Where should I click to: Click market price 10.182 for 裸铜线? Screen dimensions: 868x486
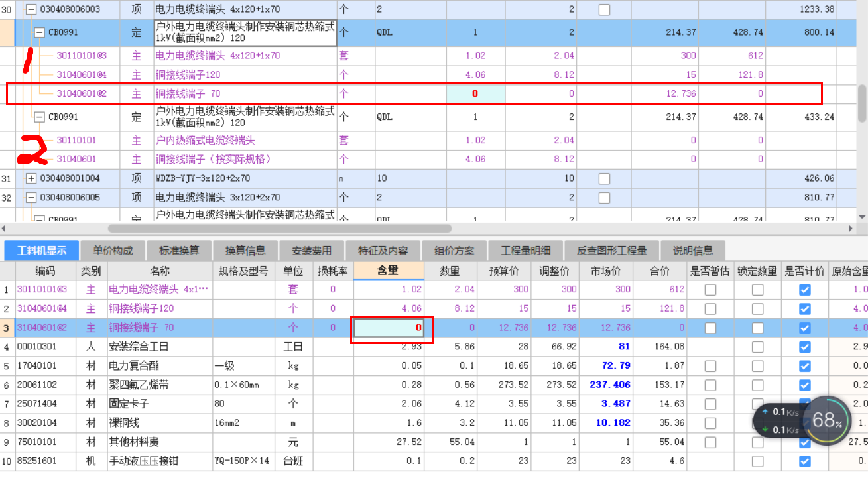(x=615, y=423)
